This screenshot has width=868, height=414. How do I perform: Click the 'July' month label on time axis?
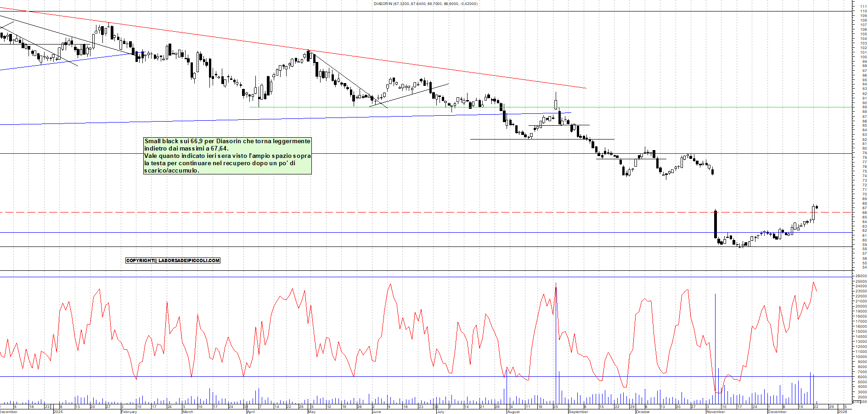(440, 412)
